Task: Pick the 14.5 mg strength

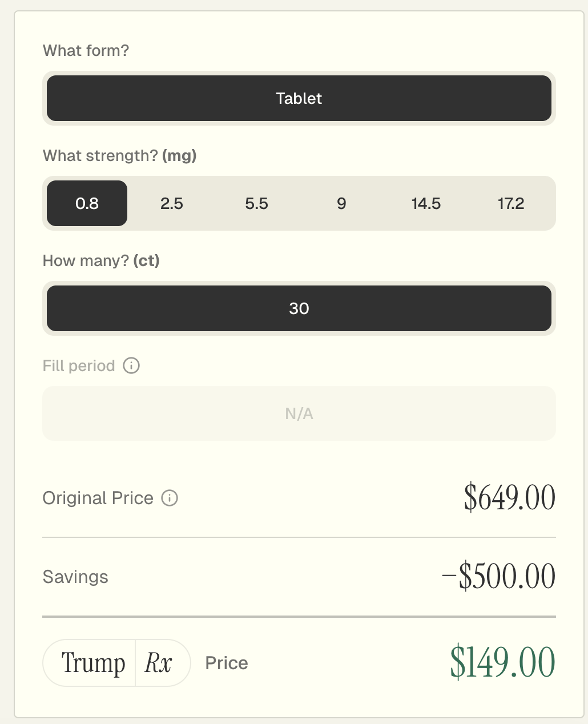Action: click(426, 203)
